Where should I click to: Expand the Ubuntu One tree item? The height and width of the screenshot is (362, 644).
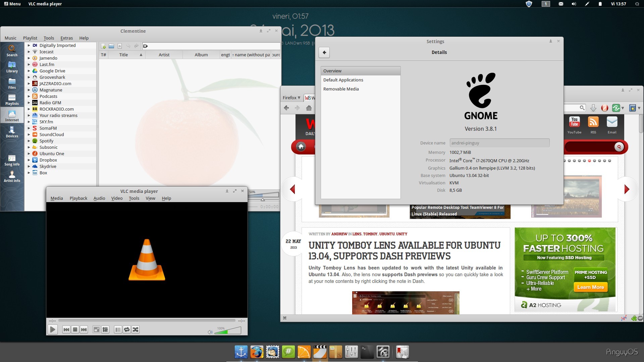29,154
